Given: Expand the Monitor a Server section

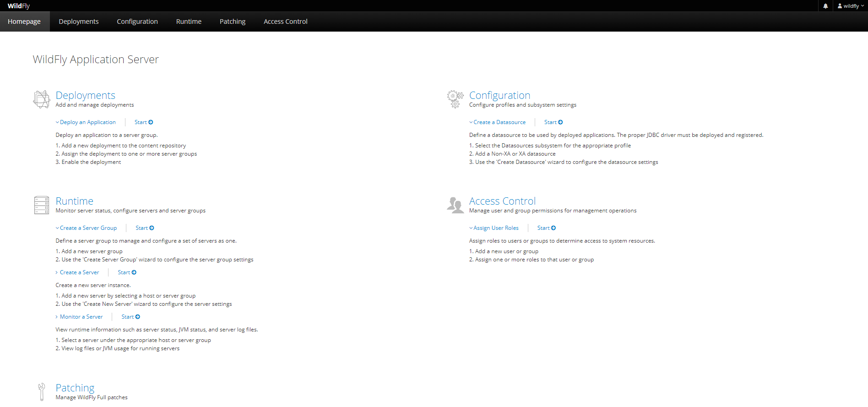Looking at the screenshot, I should click(x=79, y=317).
